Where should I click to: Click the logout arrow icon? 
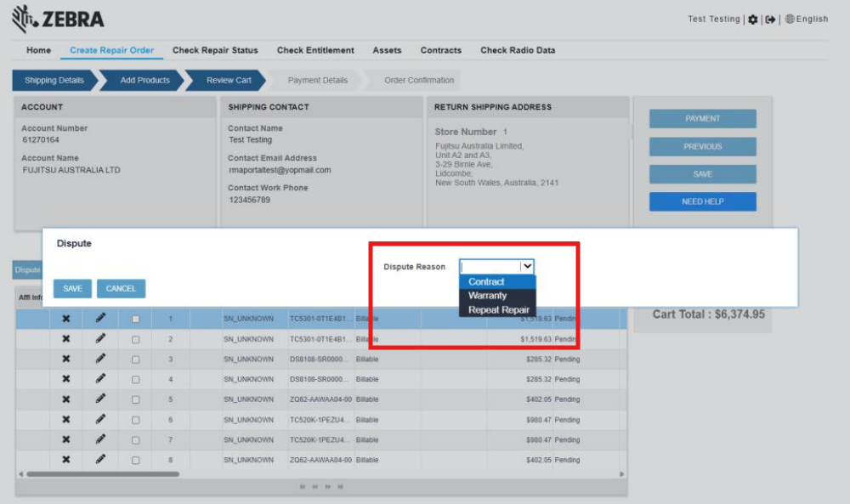pyautogui.click(x=770, y=20)
